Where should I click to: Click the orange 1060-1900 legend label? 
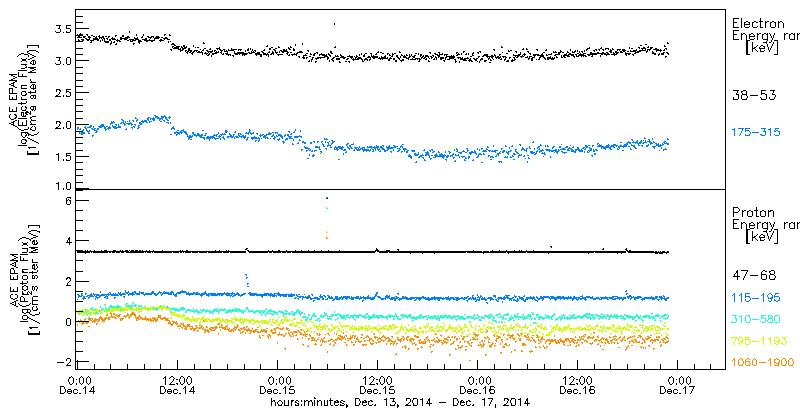point(763,363)
